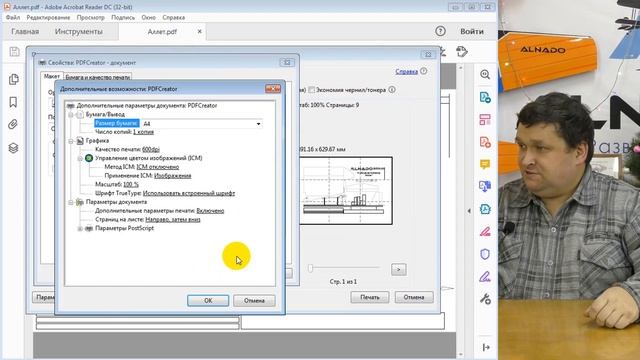Expand the Параметры PostScript node

[x=80, y=229]
